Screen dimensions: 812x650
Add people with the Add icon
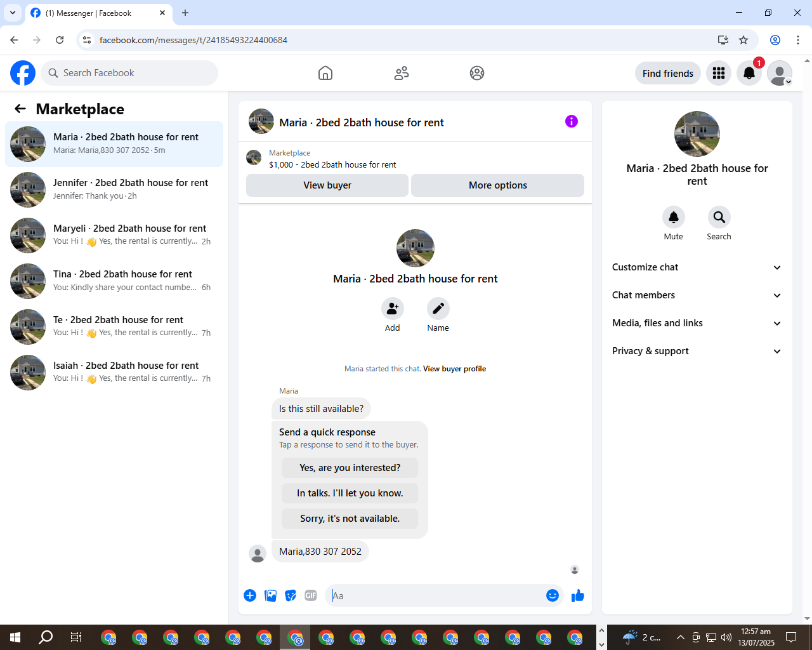tap(393, 308)
